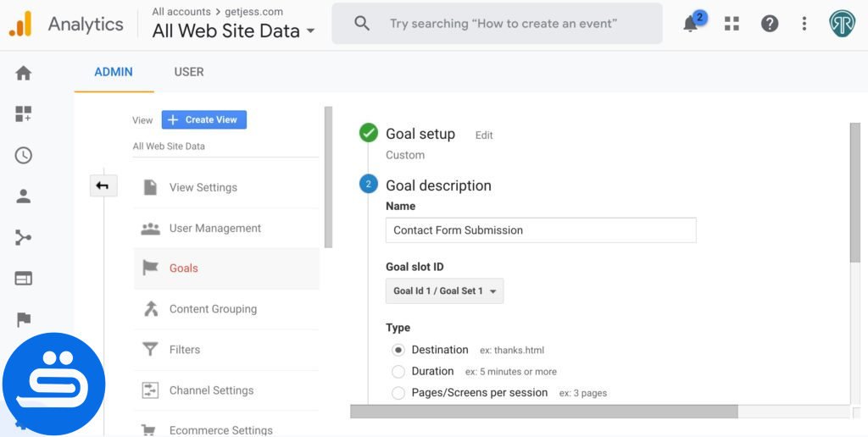The image size is (868, 437).
Task: Click the view column vertical scrollbar
Action: click(328, 177)
